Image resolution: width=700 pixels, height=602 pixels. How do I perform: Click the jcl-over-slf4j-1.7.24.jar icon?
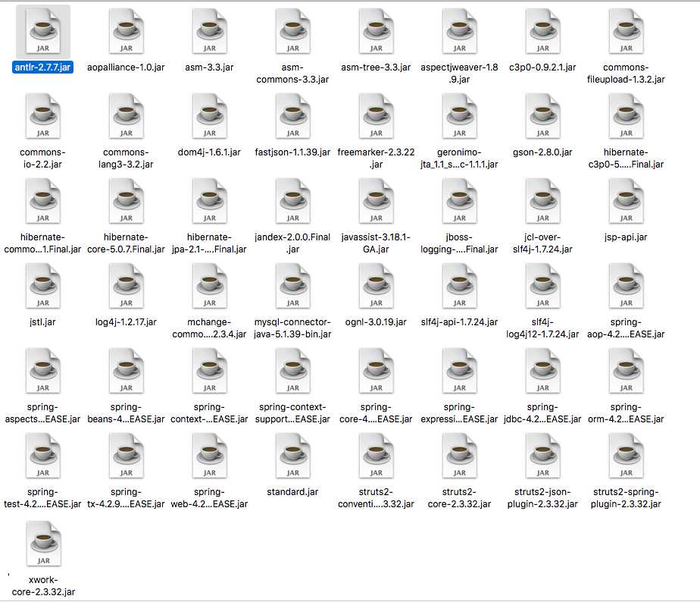click(543, 202)
